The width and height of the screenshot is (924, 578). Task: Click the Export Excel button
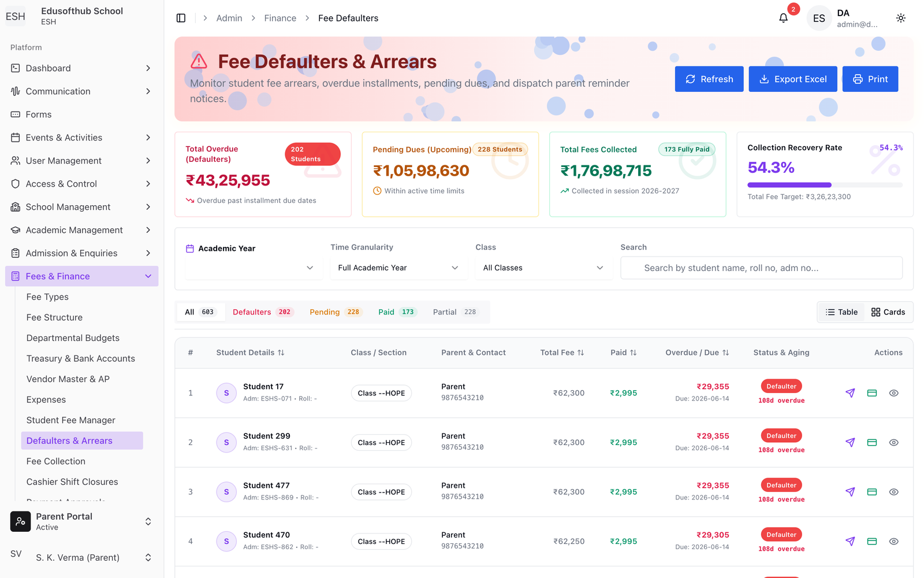[x=793, y=79]
